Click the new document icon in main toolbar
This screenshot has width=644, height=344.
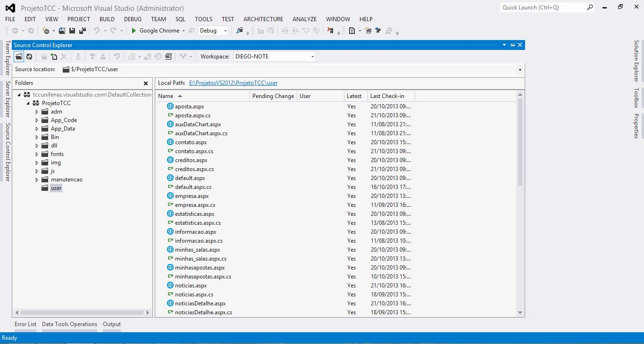(x=352, y=31)
